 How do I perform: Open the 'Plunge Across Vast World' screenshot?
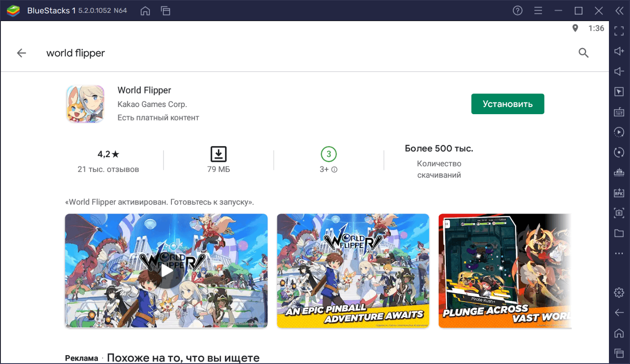pyautogui.click(x=505, y=270)
